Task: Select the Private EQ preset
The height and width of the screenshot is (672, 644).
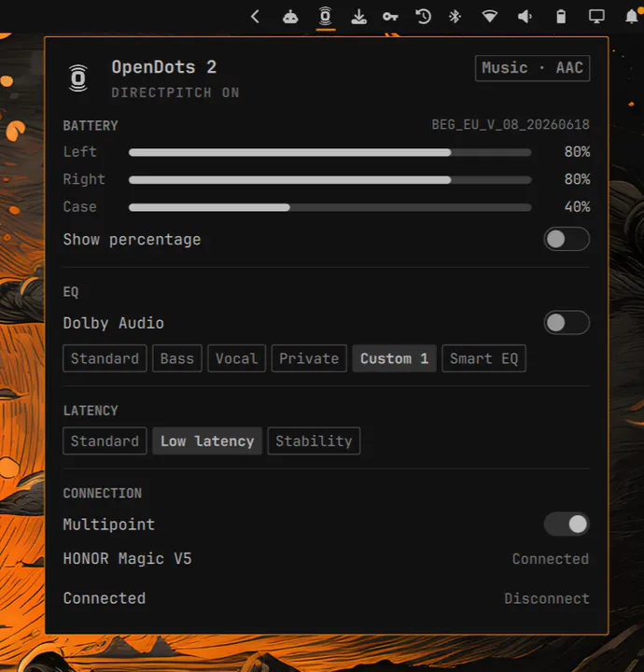Action: pyautogui.click(x=309, y=358)
